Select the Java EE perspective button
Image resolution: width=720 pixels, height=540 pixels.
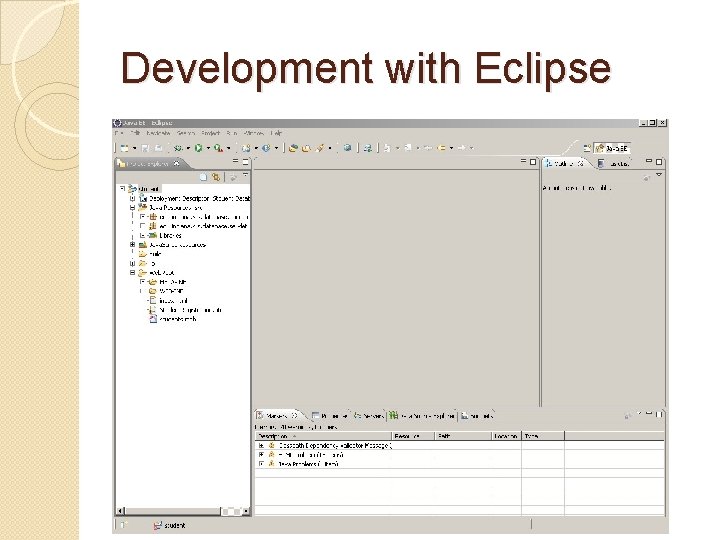click(613, 148)
